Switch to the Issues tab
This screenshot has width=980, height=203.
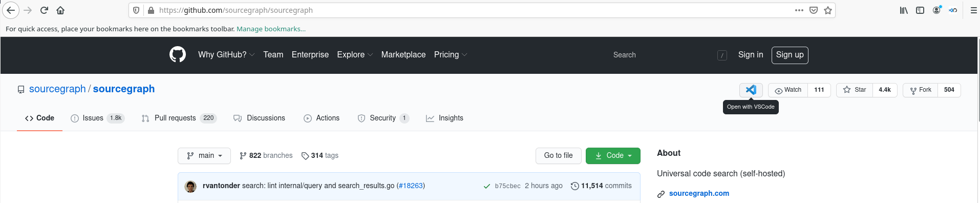97,118
